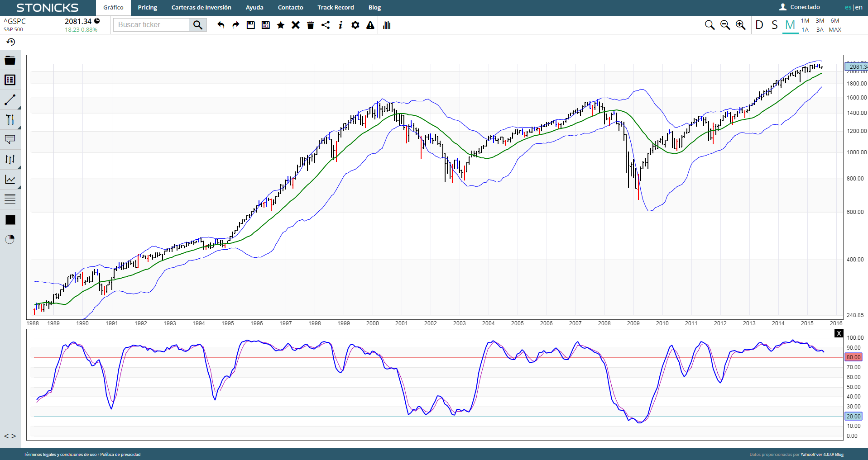Click the X delete icon in toolbar
This screenshot has height=460, width=868.
296,25
